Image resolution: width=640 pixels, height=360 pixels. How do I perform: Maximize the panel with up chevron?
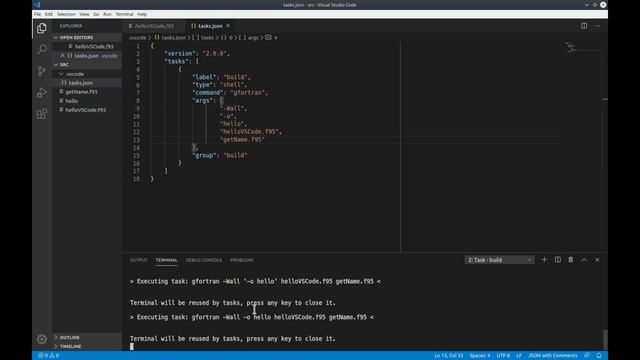pos(584,260)
